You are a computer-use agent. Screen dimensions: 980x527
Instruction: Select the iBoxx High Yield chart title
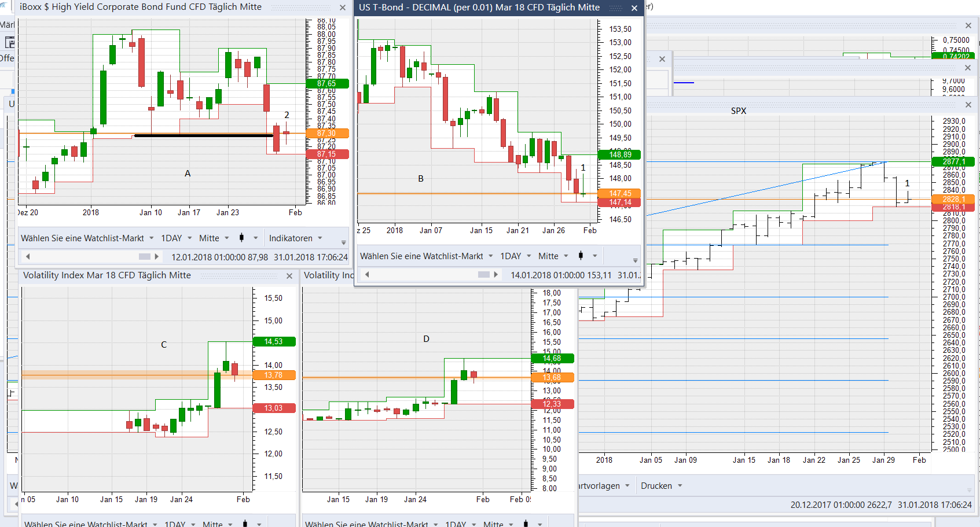click(141, 7)
